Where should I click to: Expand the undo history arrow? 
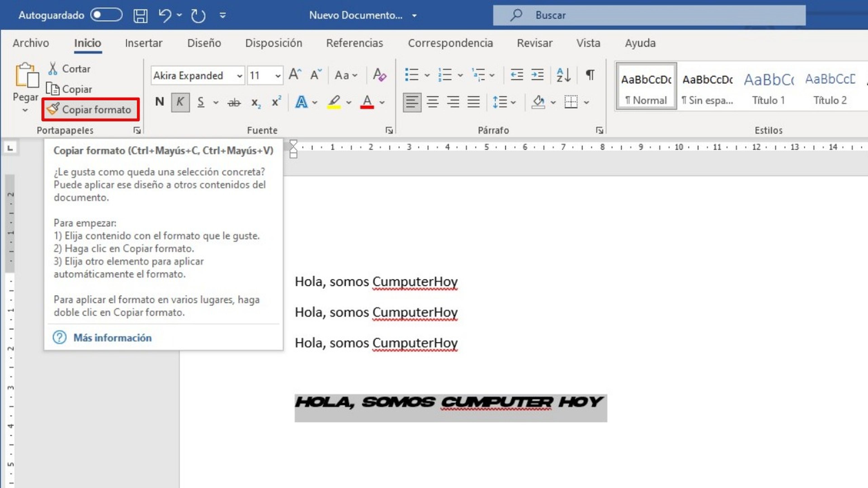[179, 15]
